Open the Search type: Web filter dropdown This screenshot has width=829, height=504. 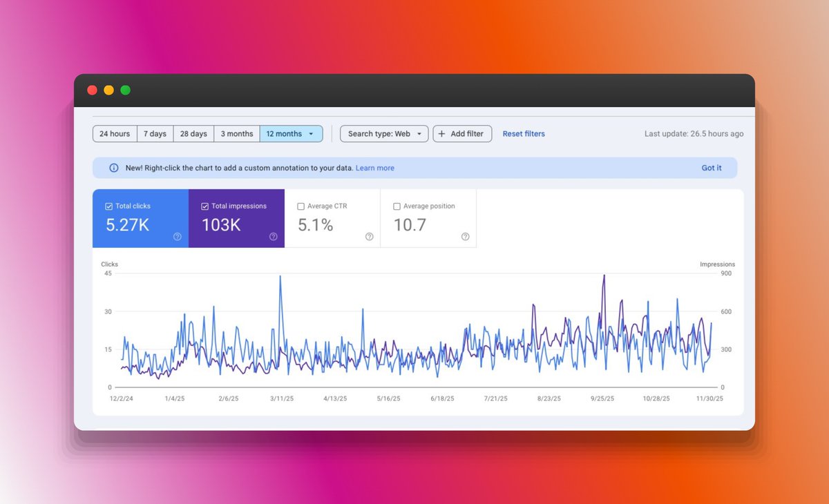click(x=384, y=134)
